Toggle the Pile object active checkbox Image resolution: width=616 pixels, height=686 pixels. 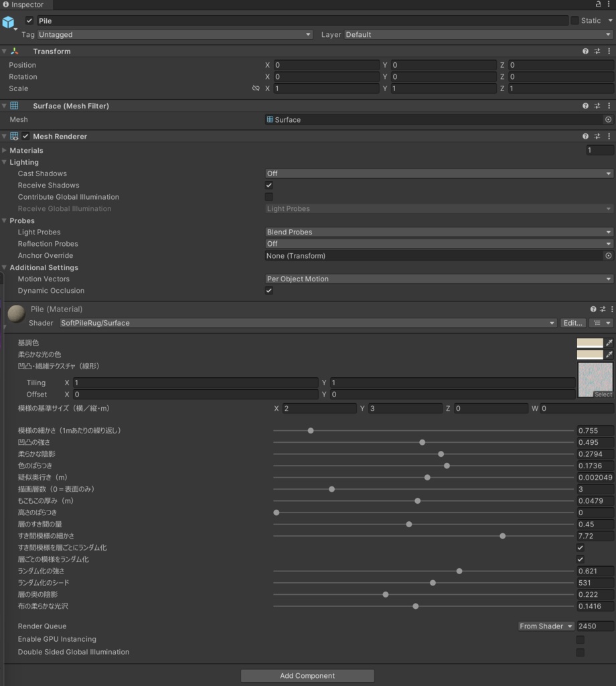(29, 21)
